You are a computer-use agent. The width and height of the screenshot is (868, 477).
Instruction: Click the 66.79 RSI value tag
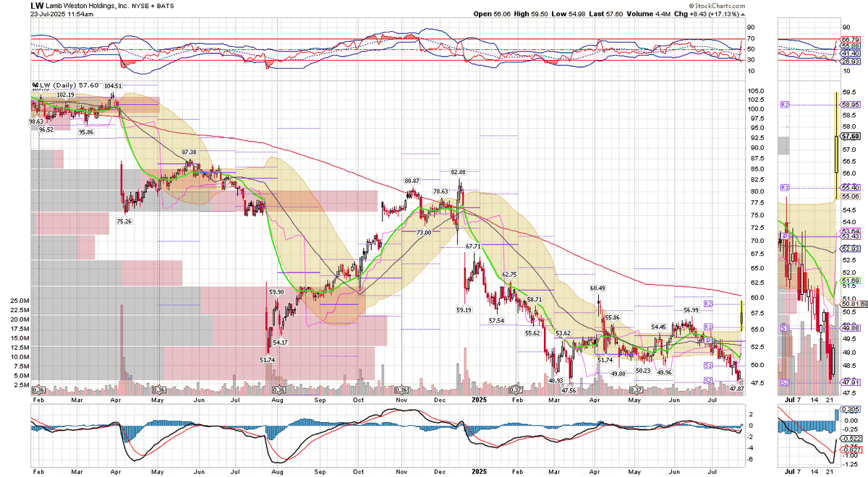click(851, 39)
